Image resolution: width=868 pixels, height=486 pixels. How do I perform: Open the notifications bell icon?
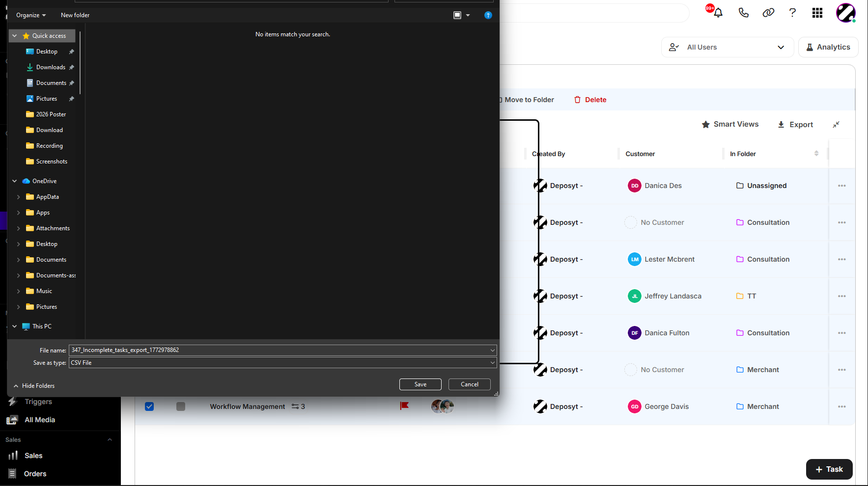718,13
